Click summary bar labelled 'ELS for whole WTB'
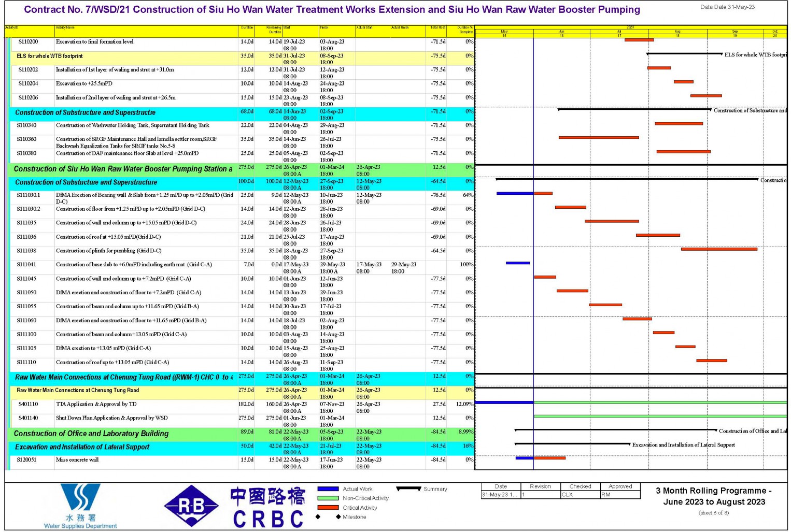Screen dimensions: 791x532 [x=684, y=54]
